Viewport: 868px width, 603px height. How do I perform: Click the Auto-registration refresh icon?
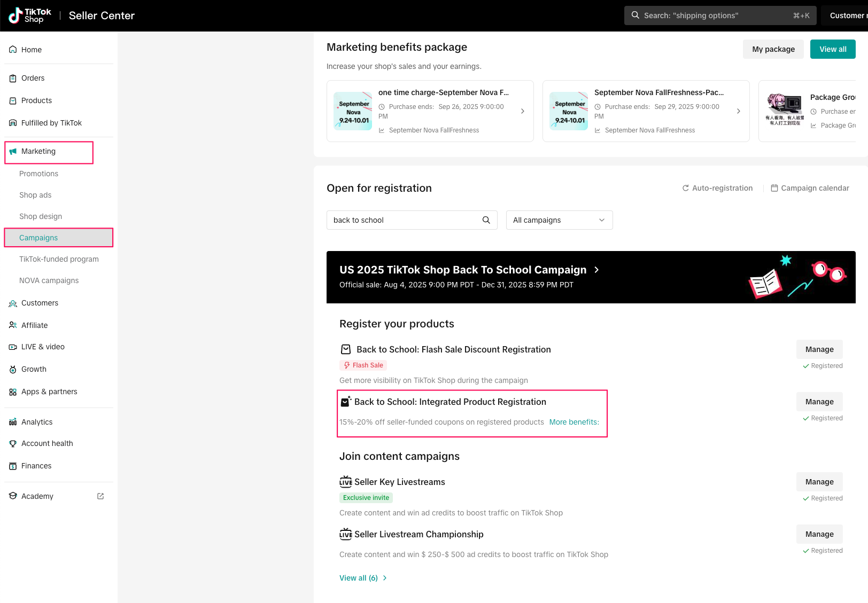[685, 188]
